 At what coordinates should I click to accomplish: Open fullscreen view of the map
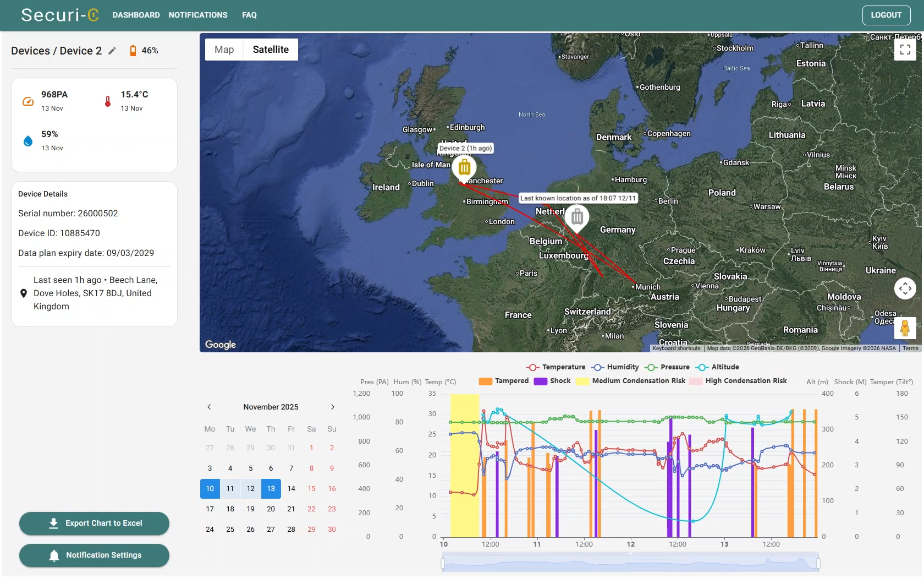pyautogui.click(x=905, y=50)
